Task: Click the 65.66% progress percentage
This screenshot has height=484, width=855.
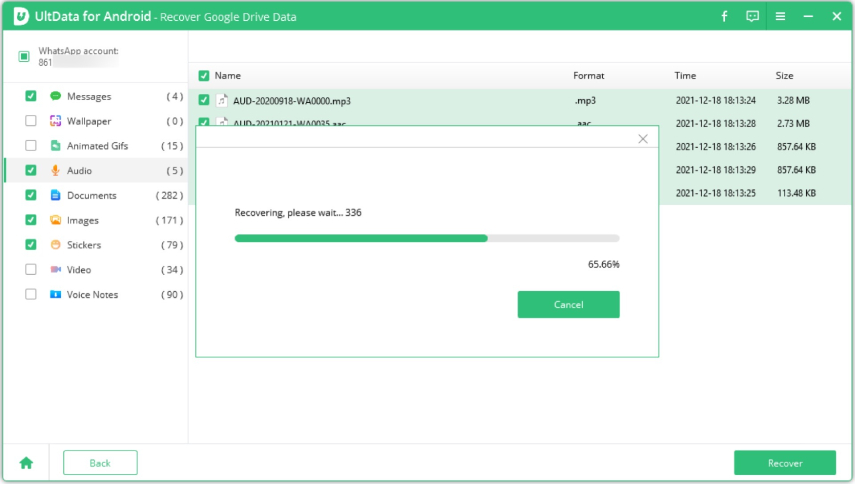Action: pos(603,264)
